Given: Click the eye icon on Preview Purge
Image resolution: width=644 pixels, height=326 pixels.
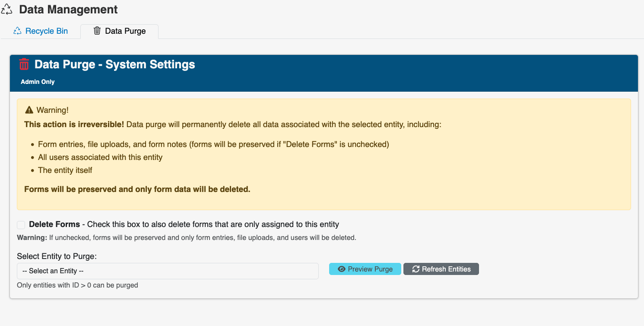Looking at the screenshot, I should (342, 269).
